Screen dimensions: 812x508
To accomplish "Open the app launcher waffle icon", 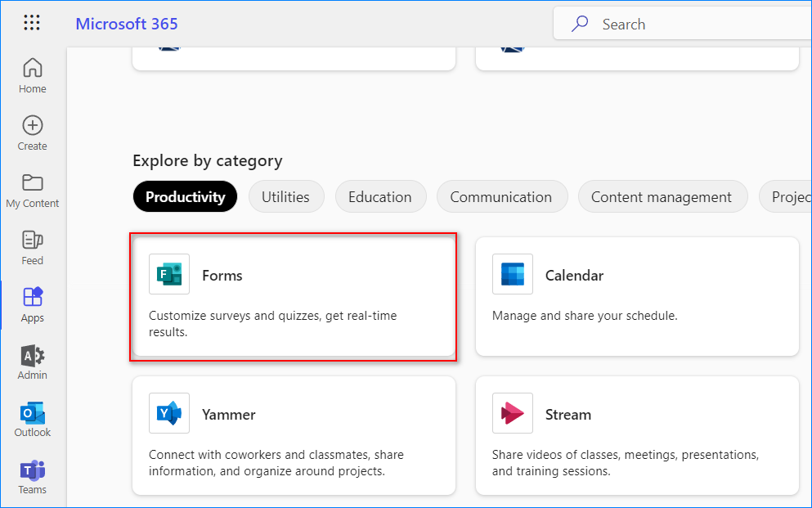I will pos(32,22).
